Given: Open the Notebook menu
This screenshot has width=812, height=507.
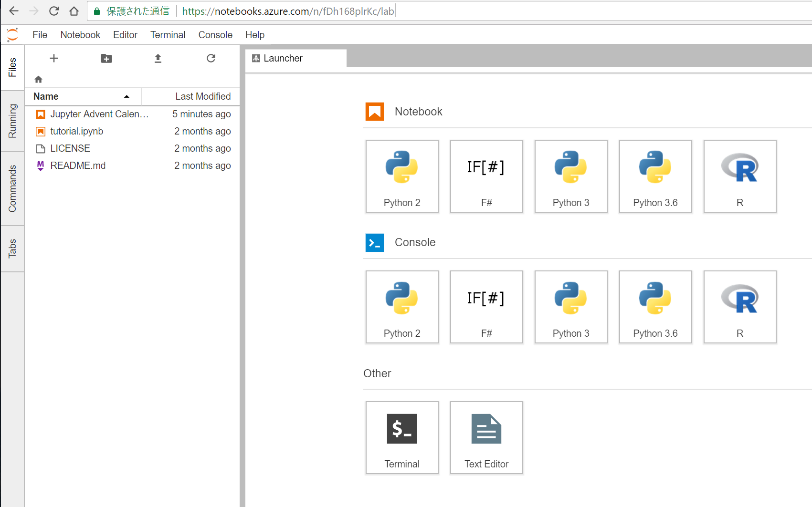Looking at the screenshot, I should 80,34.
